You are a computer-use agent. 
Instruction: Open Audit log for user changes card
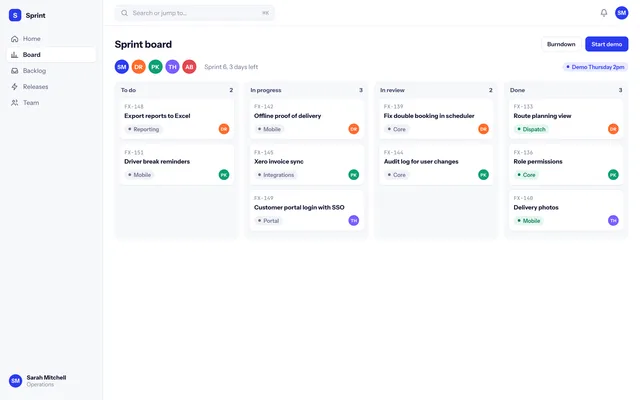[436, 164]
